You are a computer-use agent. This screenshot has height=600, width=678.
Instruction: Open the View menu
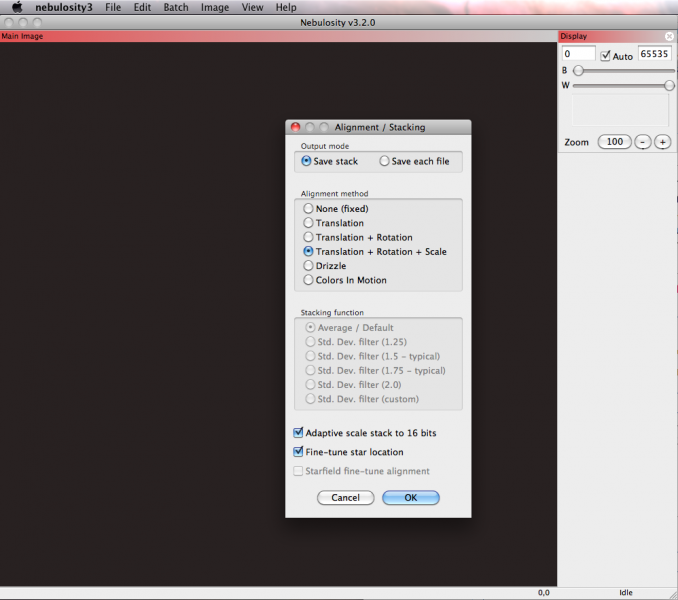[x=252, y=7]
